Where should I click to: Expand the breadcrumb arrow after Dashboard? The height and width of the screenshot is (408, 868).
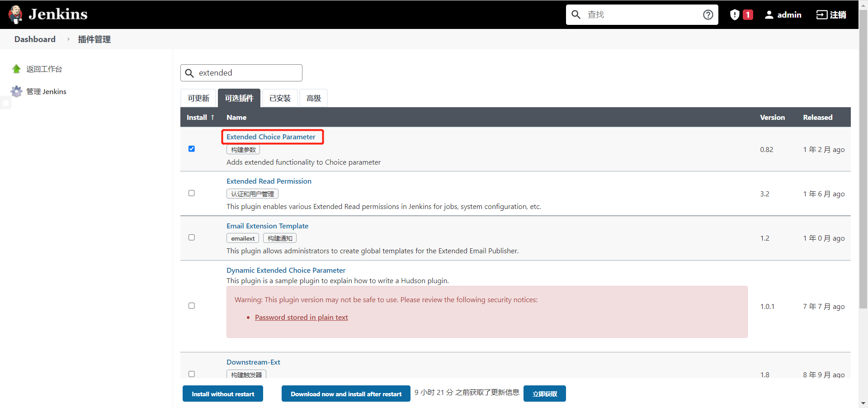click(x=68, y=39)
